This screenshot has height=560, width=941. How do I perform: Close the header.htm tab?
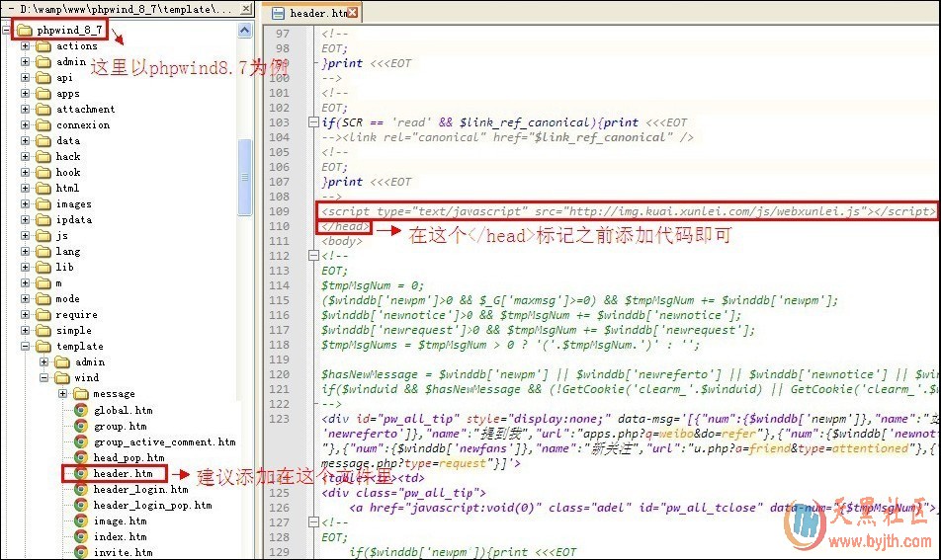(x=354, y=14)
